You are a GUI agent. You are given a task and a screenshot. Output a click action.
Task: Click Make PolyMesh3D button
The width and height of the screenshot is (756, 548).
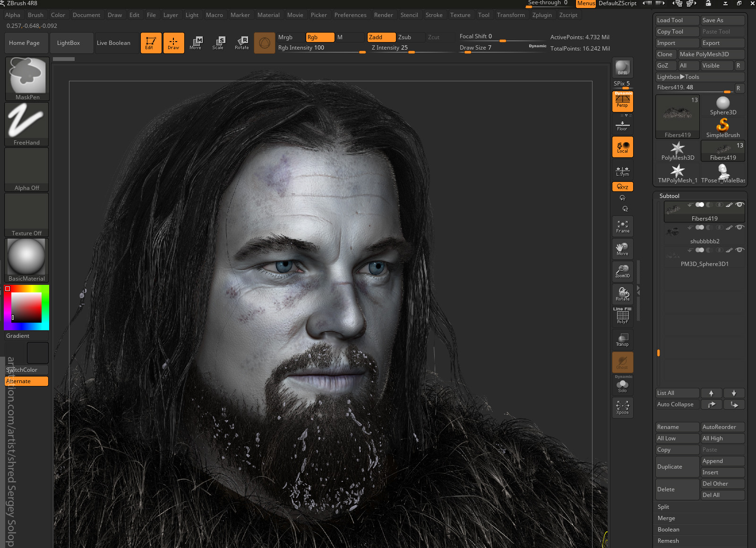click(711, 54)
